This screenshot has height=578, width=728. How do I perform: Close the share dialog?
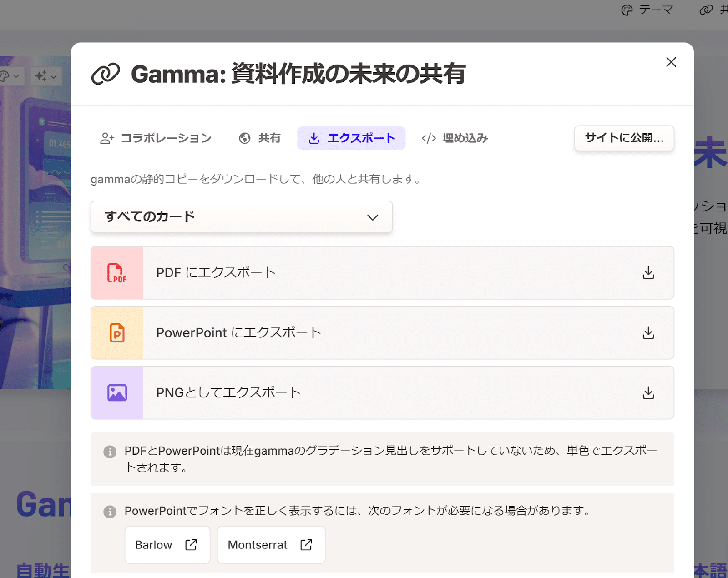point(671,62)
